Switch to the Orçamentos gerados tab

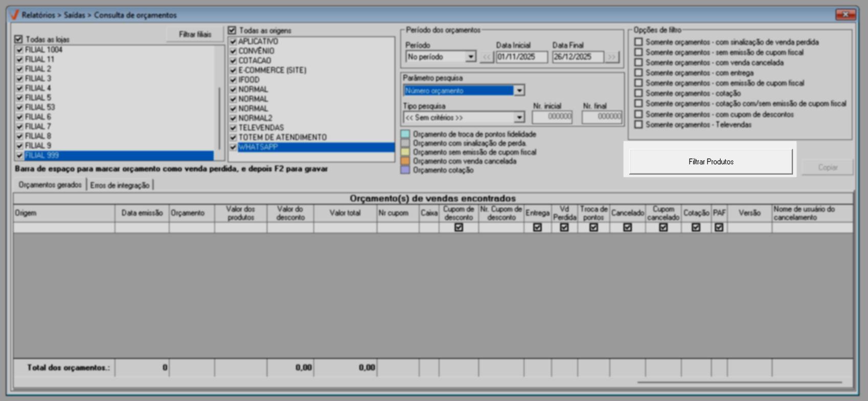pyautogui.click(x=50, y=185)
